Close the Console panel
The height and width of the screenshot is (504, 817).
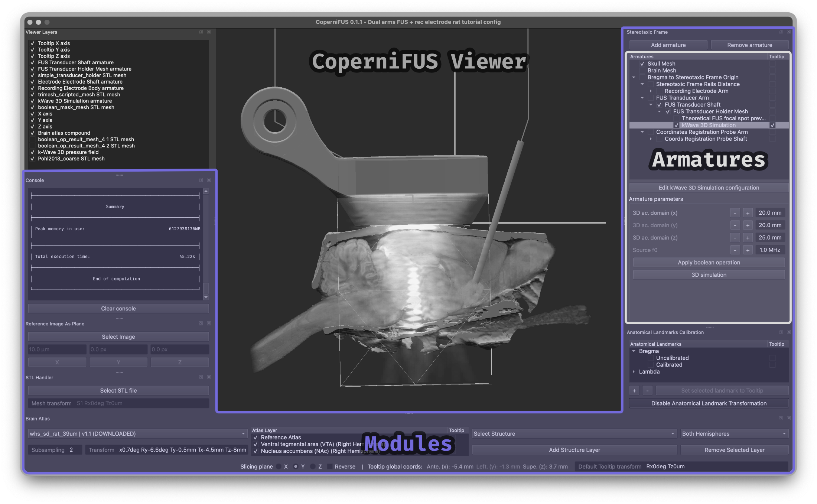209,180
